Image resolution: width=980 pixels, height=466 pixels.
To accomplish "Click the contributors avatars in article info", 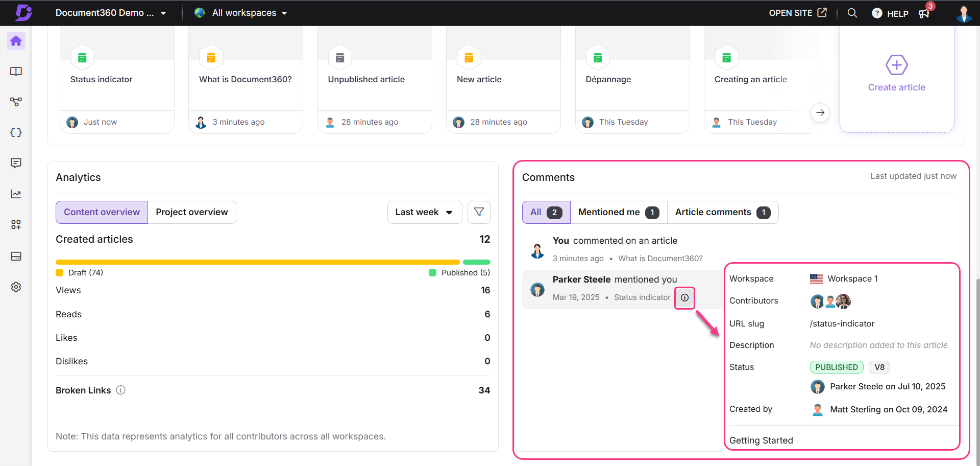I will click(x=830, y=301).
